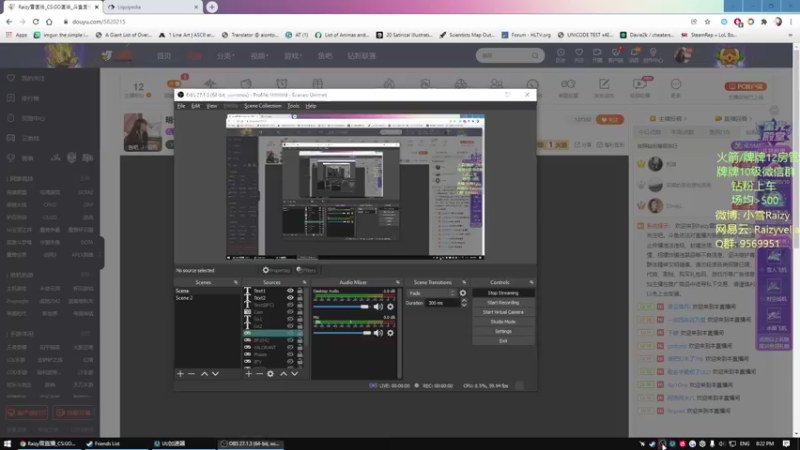
Task: Pop out the Scenes dock
Action: coord(236,282)
